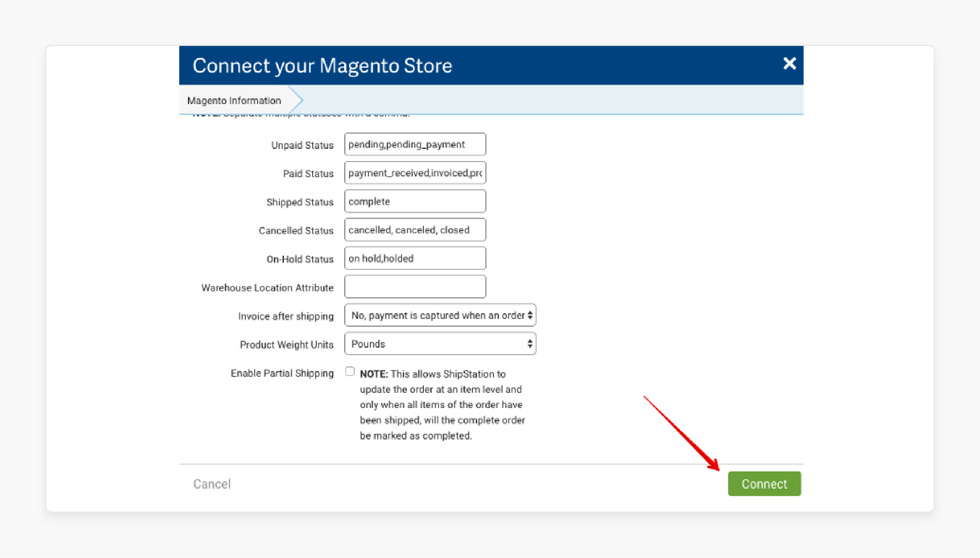Select the Invoice after shipping label
Viewport: 980px width, 558px height.
(x=286, y=317)
